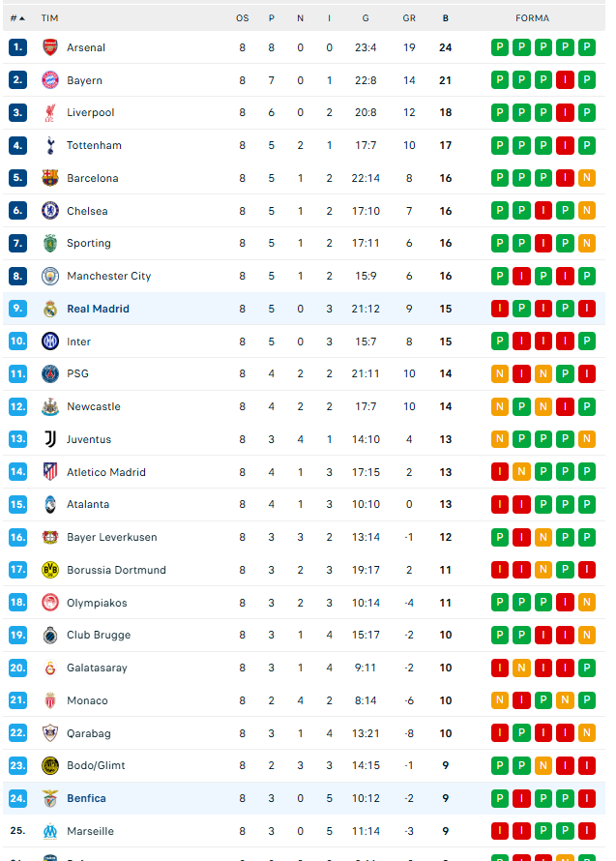Click the Borussia Dortmund logo icon
The width and height of the screenshot is (616, 861).
click(x=50, y=570)
